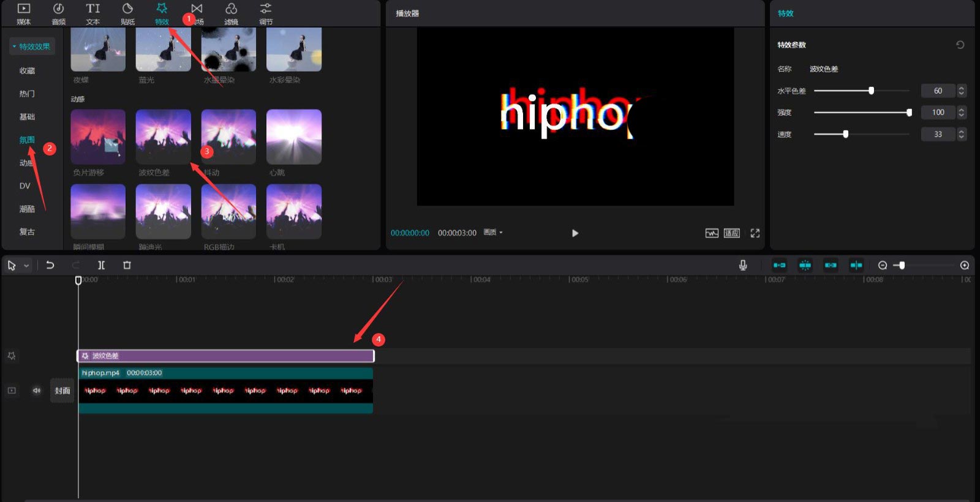Image resolution: width=980 pixels, height=502 pixels.
Task: Select the 波纹色差 effect thumbnail
Action: (163, 137)
